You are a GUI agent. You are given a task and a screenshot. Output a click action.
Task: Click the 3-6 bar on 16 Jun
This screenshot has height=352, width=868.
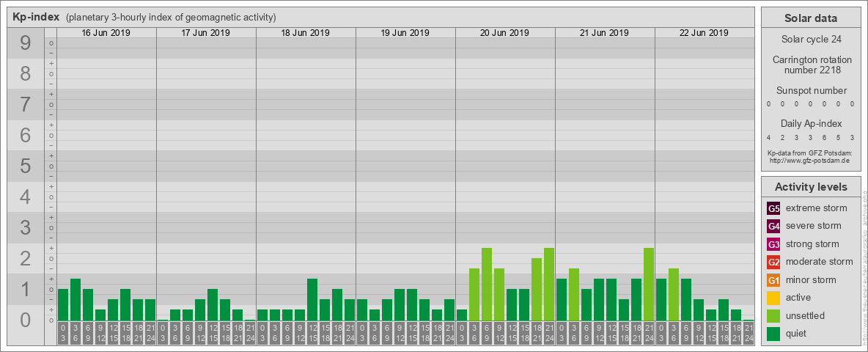(x=76, y=299)
